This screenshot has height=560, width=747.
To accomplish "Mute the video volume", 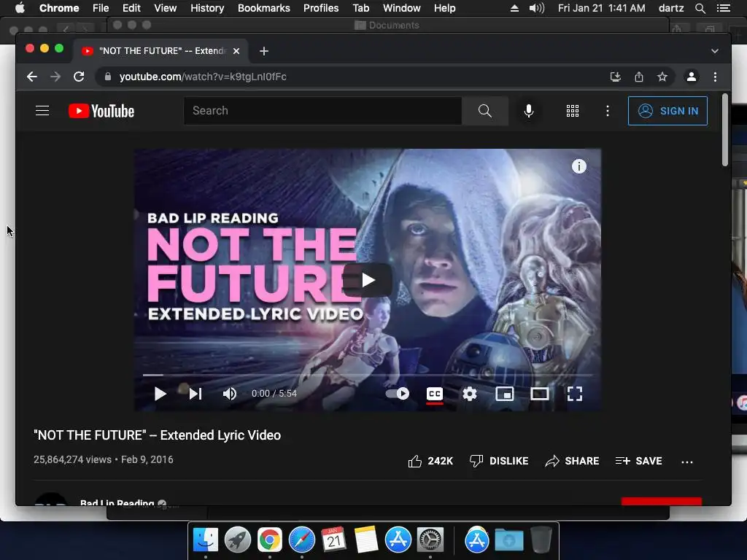I will [230, 394].
